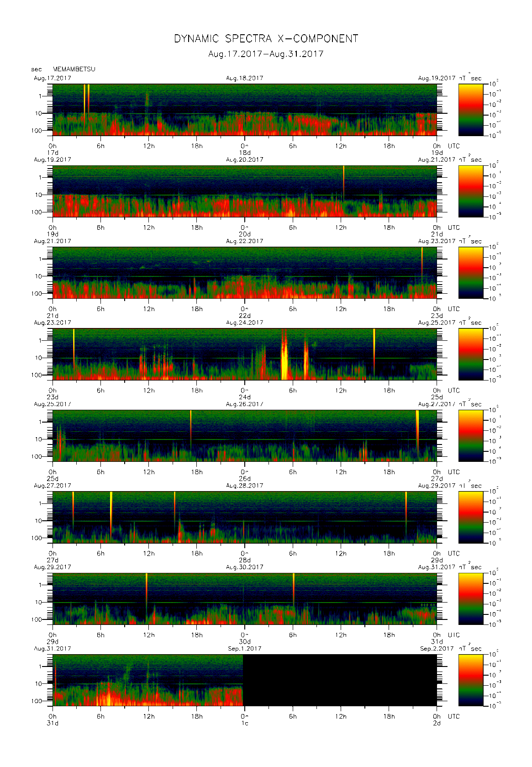Click the "Aug.20.2017" date label
Screen dimensions: 532x767
tap(245, 159)
